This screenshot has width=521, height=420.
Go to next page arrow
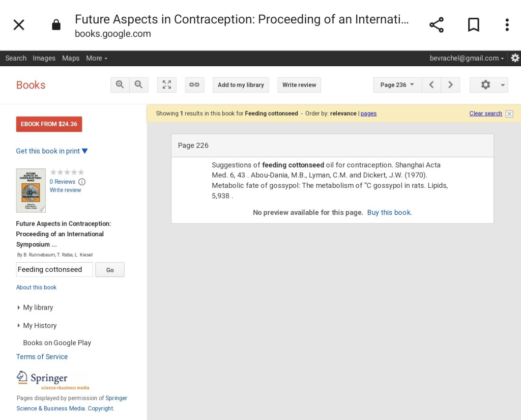(450, 85)
